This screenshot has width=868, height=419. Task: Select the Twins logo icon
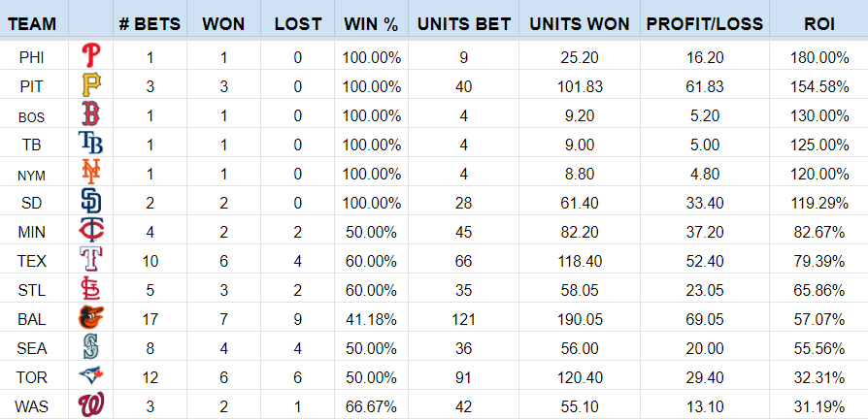91,231
